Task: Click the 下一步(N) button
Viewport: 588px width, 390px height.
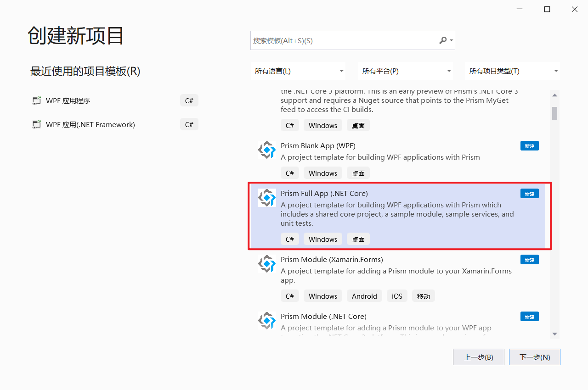Action: (x=535, y=357)
